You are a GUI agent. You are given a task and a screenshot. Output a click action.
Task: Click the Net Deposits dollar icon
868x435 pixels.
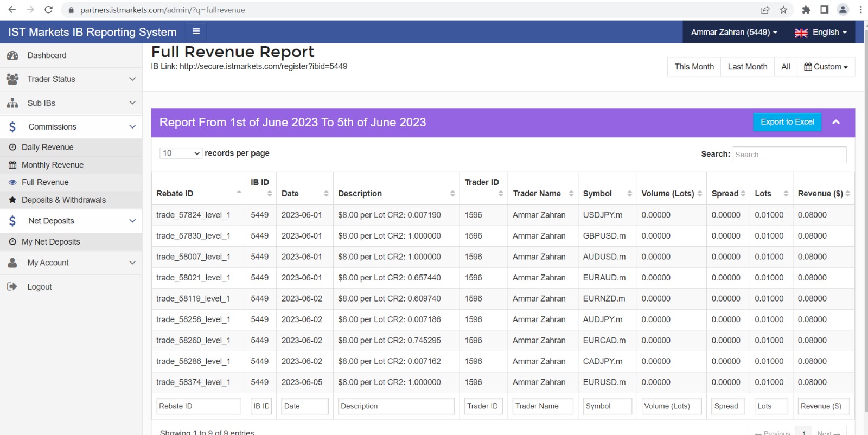(x=12, y=221)
